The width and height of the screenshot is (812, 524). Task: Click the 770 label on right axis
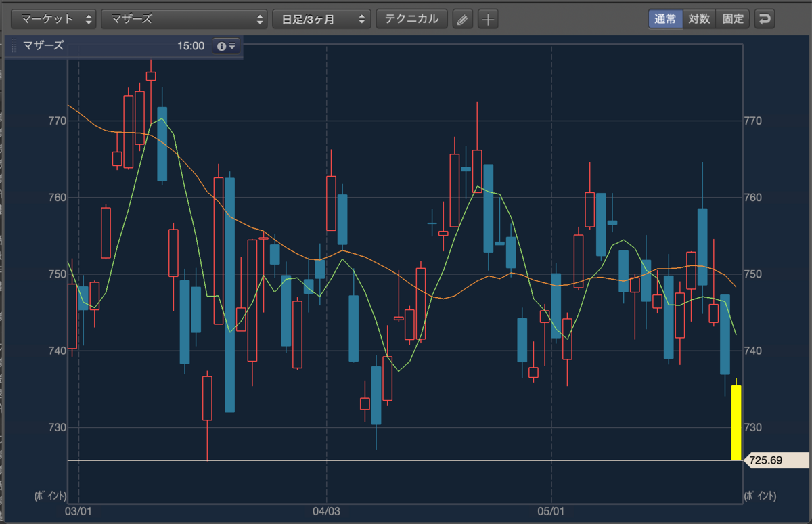[x=753, y=121]
